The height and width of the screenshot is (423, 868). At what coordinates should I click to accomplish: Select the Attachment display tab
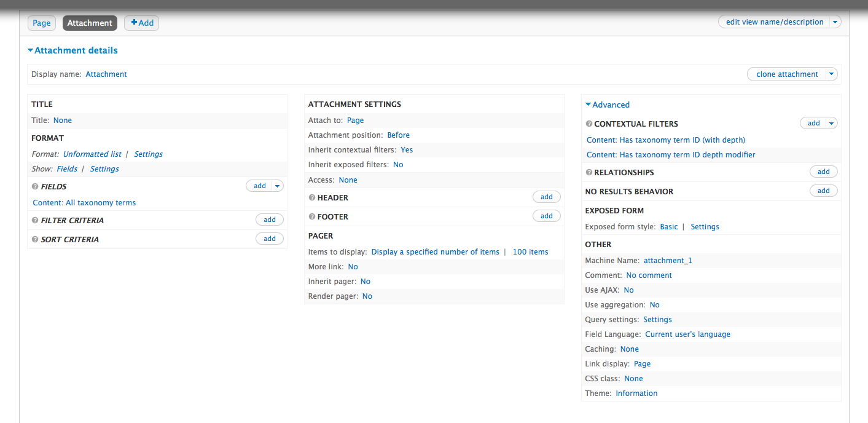[90, 23]
